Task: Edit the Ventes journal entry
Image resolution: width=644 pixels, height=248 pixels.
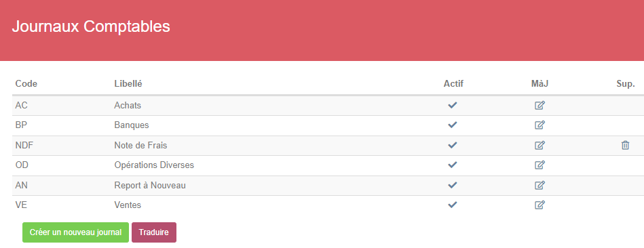Action: tap(539, 205)
